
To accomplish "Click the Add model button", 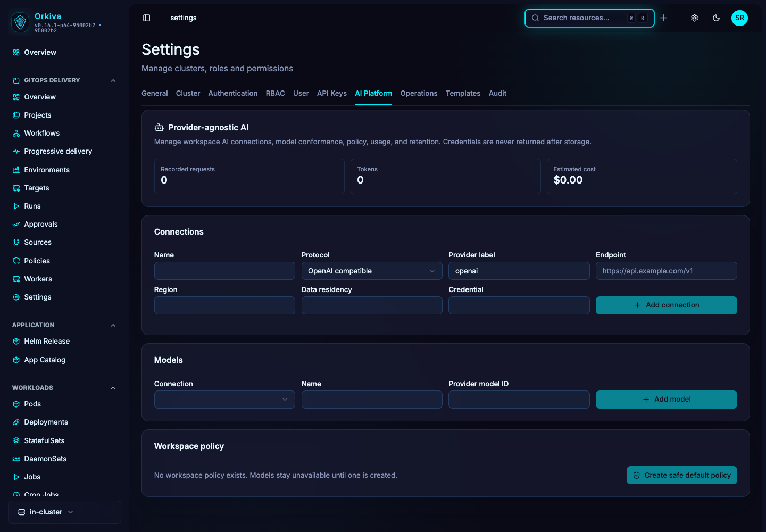I will (667, 400).
